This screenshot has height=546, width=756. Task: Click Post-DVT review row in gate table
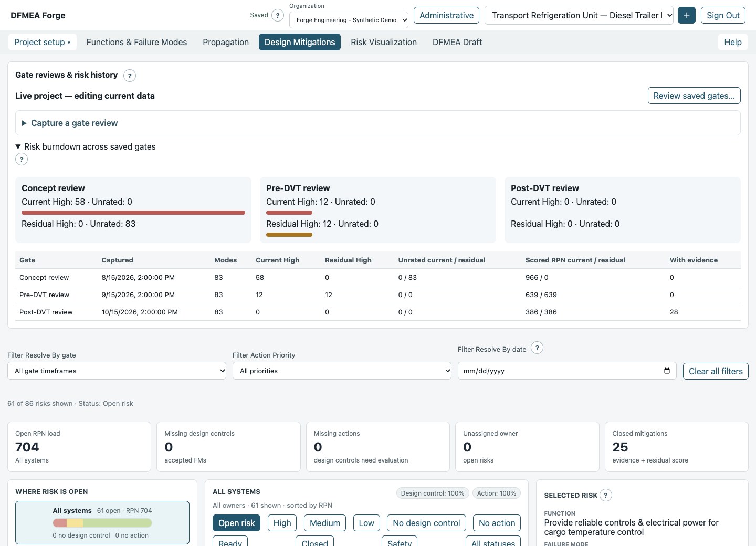pyautogui.click(x=378, y=312)
